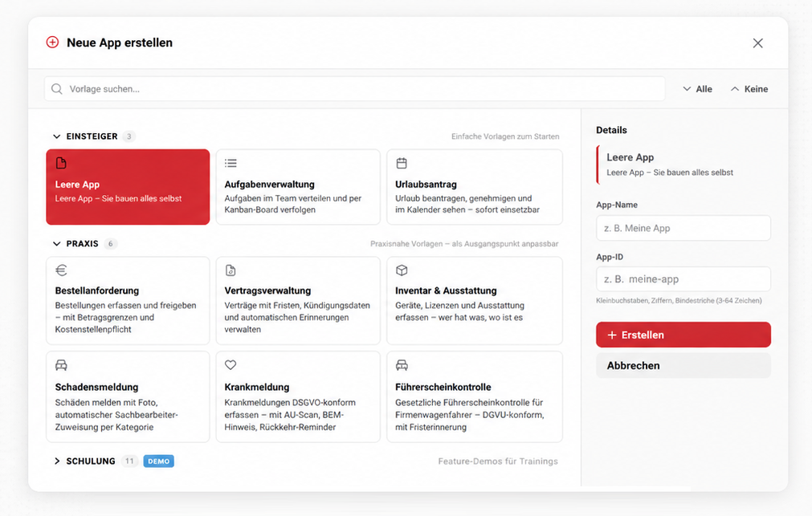Expand all categories with Alle

(697, 89)
